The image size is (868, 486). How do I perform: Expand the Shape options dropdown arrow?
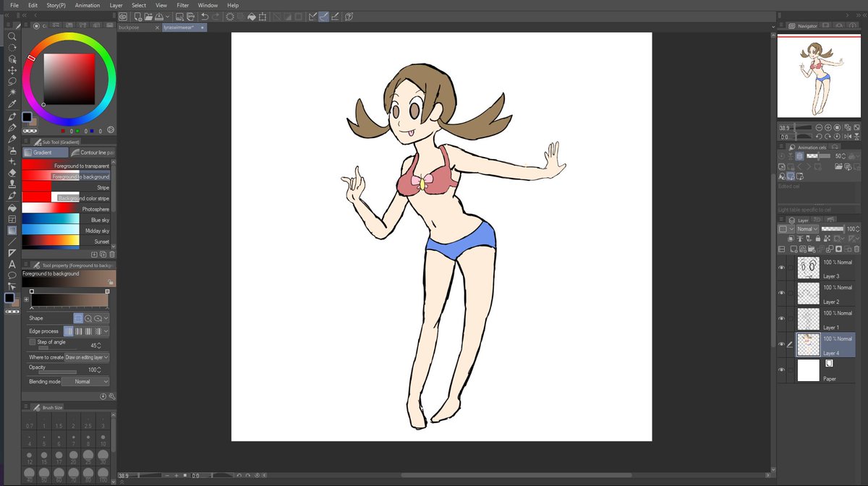106,317
